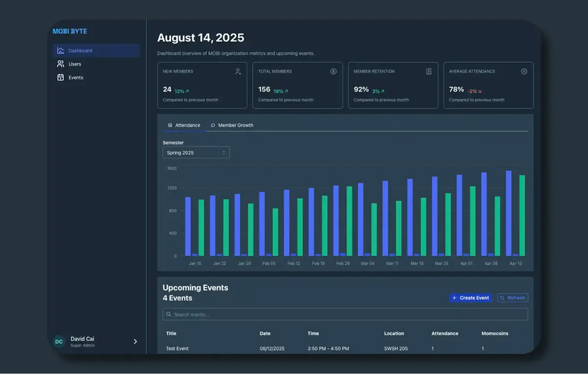
Task: Click the Dashboard chart icon in sidebar
Action: 60,50
